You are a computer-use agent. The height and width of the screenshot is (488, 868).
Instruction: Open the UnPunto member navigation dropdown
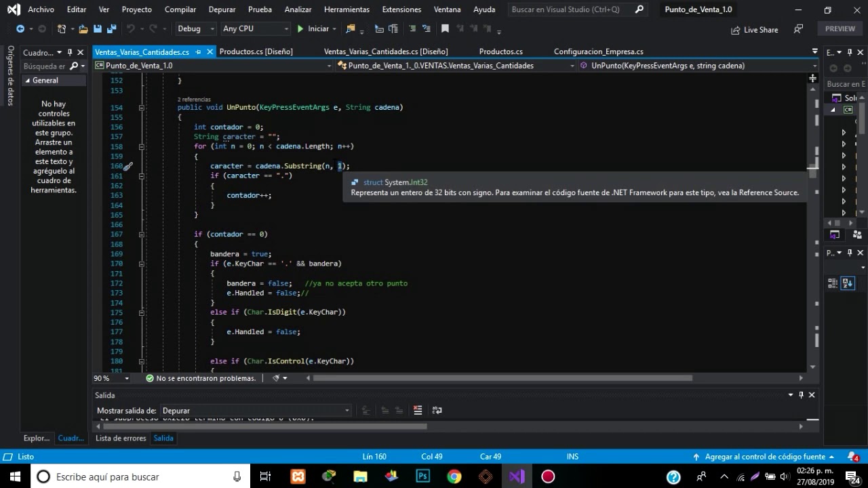click(x=698, y=66)
